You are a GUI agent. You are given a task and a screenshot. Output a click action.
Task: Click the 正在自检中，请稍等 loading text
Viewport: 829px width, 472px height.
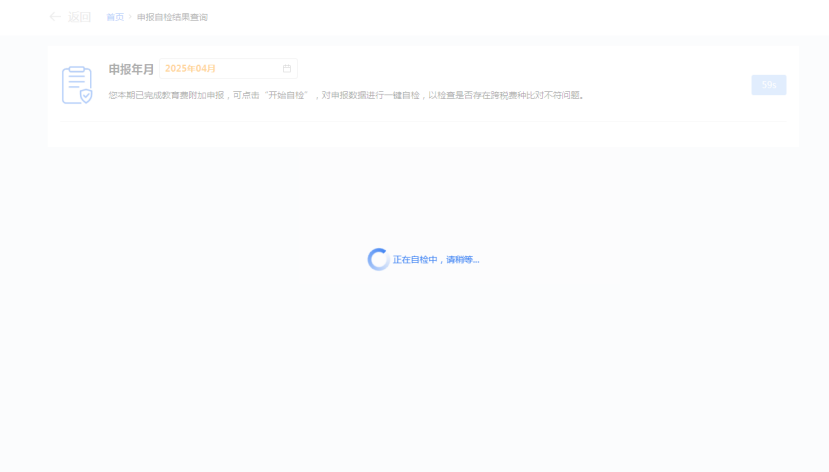coord(436,260)
